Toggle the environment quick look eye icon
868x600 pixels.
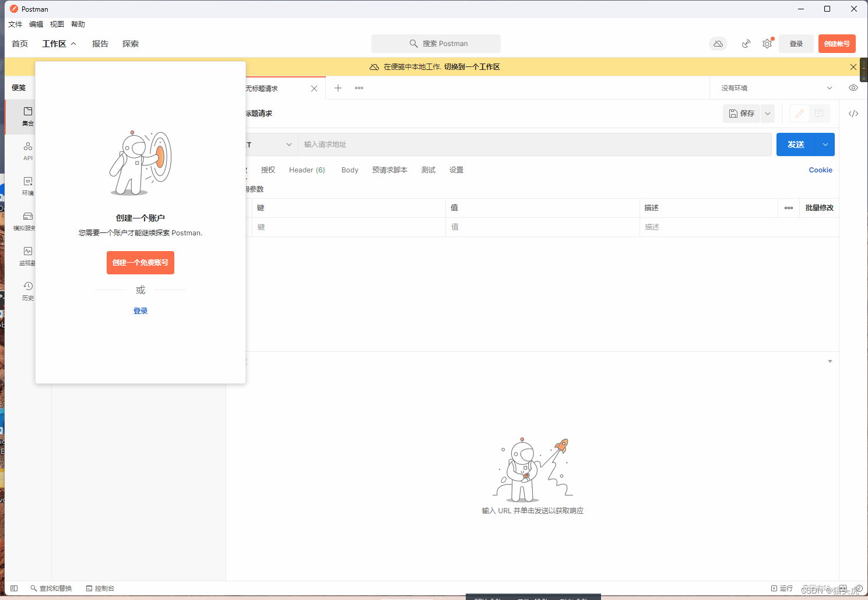coord(853,88)
